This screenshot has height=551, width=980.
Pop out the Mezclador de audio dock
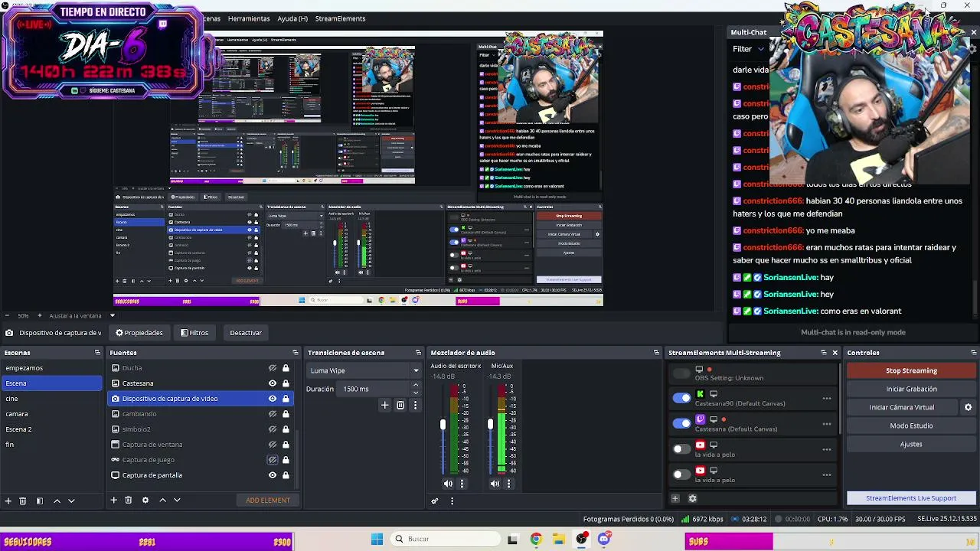pyautogui.click(x=656, y=353)
